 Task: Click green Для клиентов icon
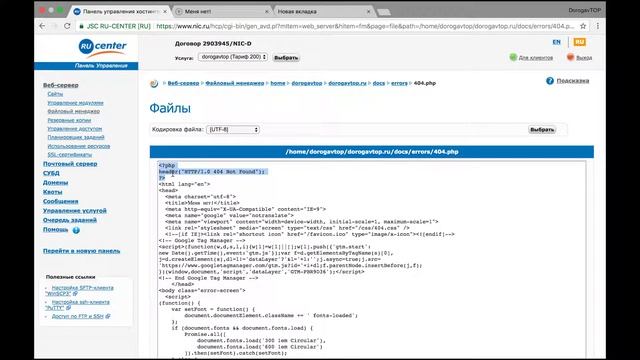513,57
